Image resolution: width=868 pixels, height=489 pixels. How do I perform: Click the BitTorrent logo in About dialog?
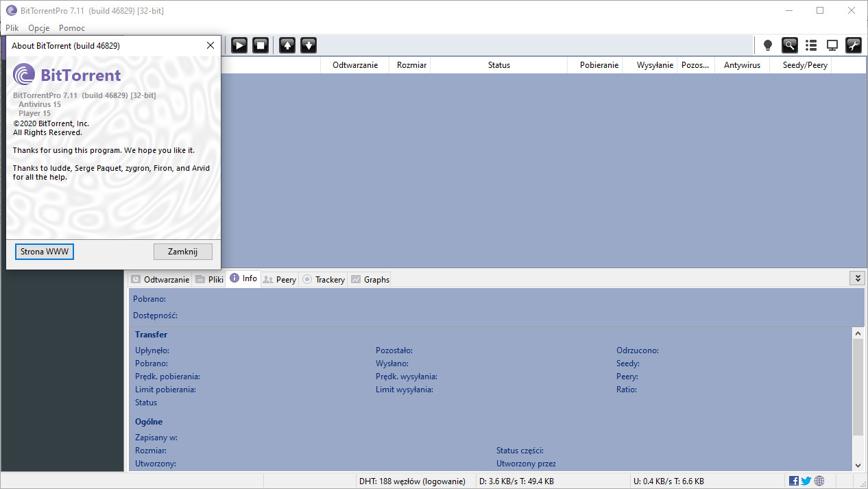click(x=67, y=75)
